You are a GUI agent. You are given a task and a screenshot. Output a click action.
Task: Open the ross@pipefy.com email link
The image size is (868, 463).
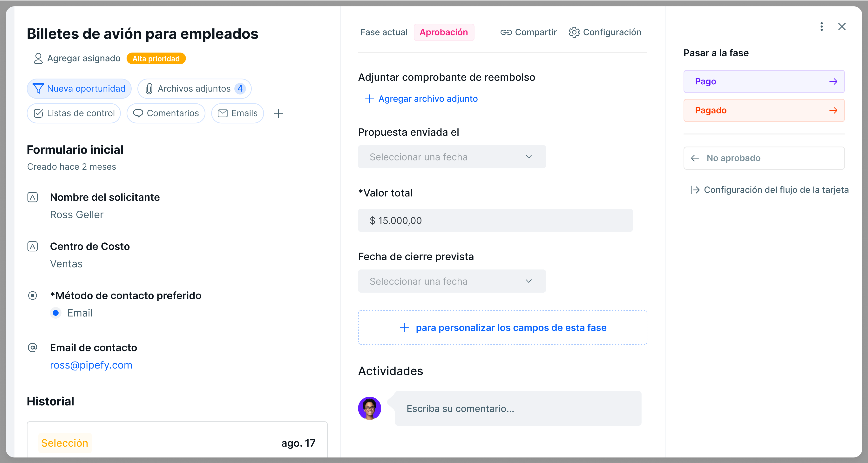[91, 365]
